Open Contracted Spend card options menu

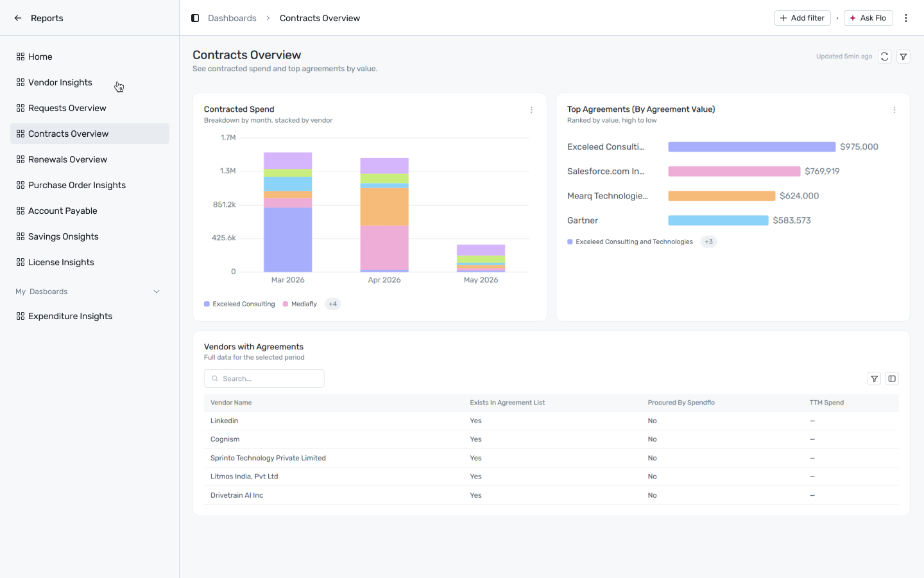pyautogui.click(x=531, y=110)
